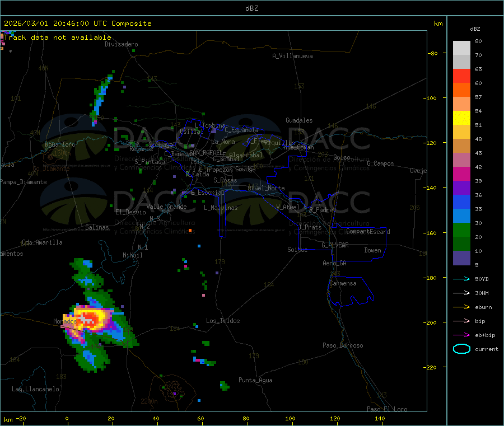The width and height of the screenshot is (504, 426).
Task: Click the 'dBZ' title at top
Action: tap(251, 8)
